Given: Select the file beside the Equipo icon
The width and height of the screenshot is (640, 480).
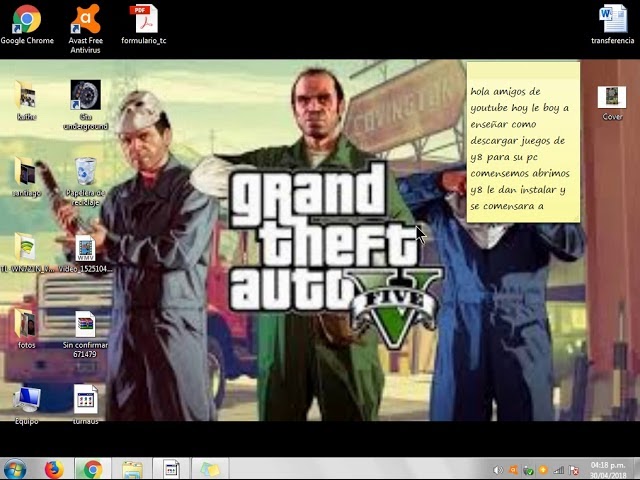Looking at the screenshot, I should [x=85, y=405].
